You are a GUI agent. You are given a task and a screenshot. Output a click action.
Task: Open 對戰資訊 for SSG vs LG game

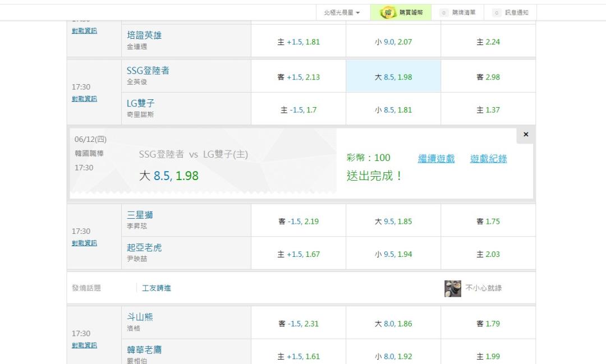pos(84,99)
